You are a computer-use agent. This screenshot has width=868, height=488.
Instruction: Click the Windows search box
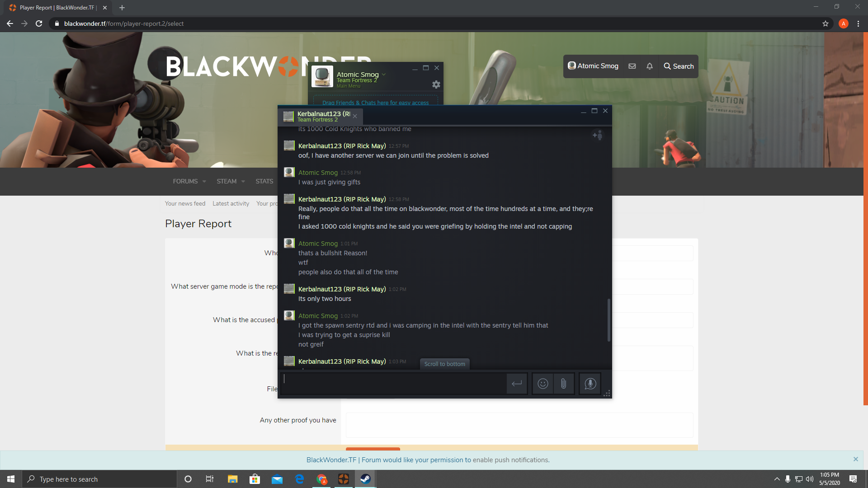(99, 479)
